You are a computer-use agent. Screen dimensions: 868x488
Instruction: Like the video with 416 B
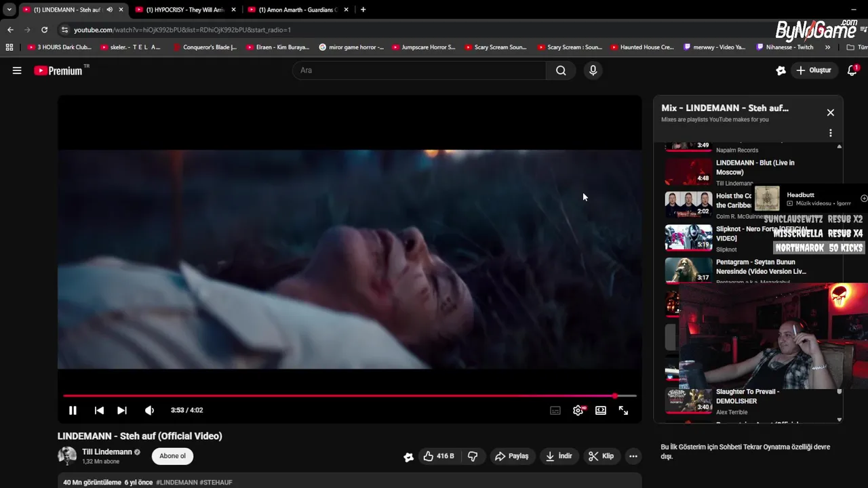click(x=439, y=456)
